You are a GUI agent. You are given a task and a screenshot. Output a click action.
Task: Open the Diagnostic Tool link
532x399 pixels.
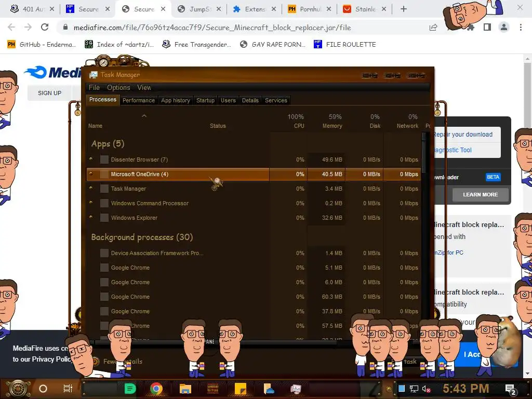point(453,150)
